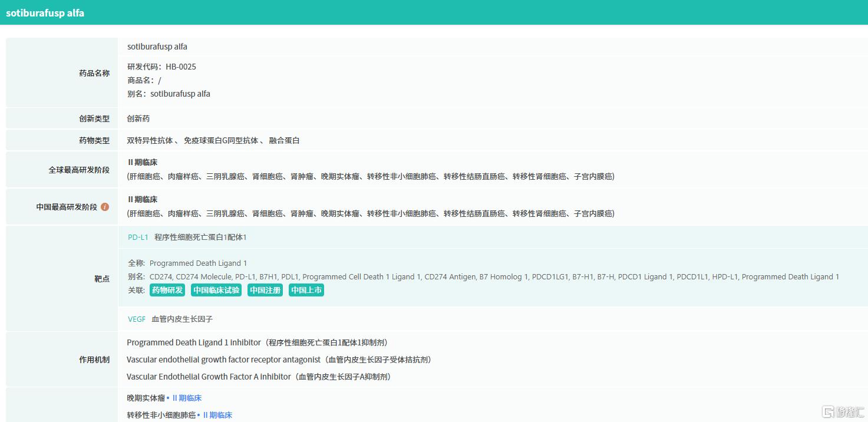868x422 pixels.
Task: Select indication list under 全球最高研发阶段
Action: point(371,176)
